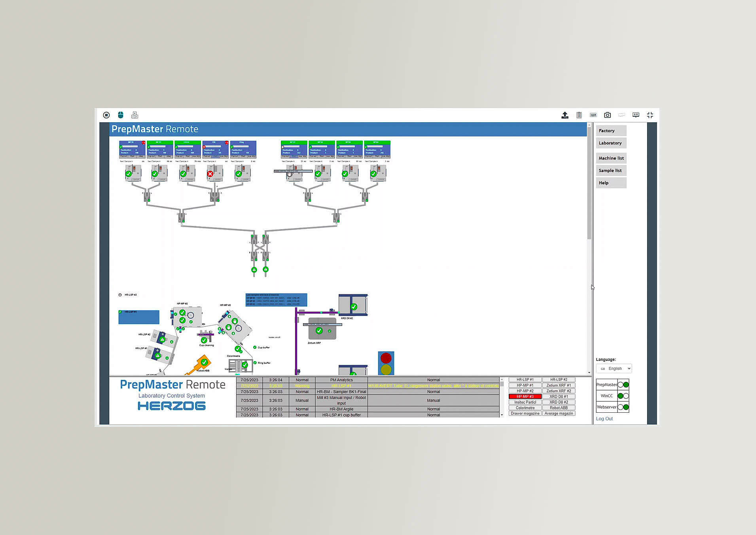Select the HP-MP #2 machine button

[x=525, y=391]
